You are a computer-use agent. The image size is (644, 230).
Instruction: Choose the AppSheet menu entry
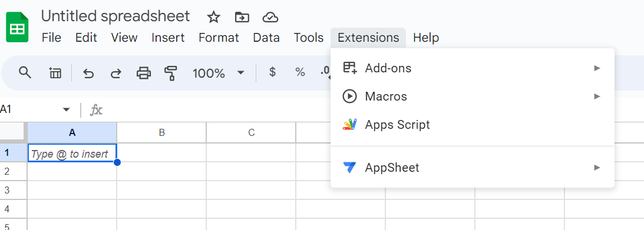pyautogui.click(x=473, y=167)
